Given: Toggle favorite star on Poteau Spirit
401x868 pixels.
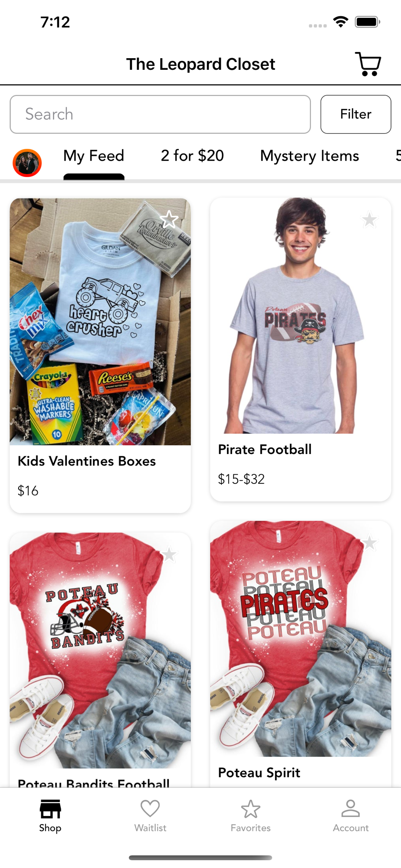Looking at the screenshot, I should point(369,542).
